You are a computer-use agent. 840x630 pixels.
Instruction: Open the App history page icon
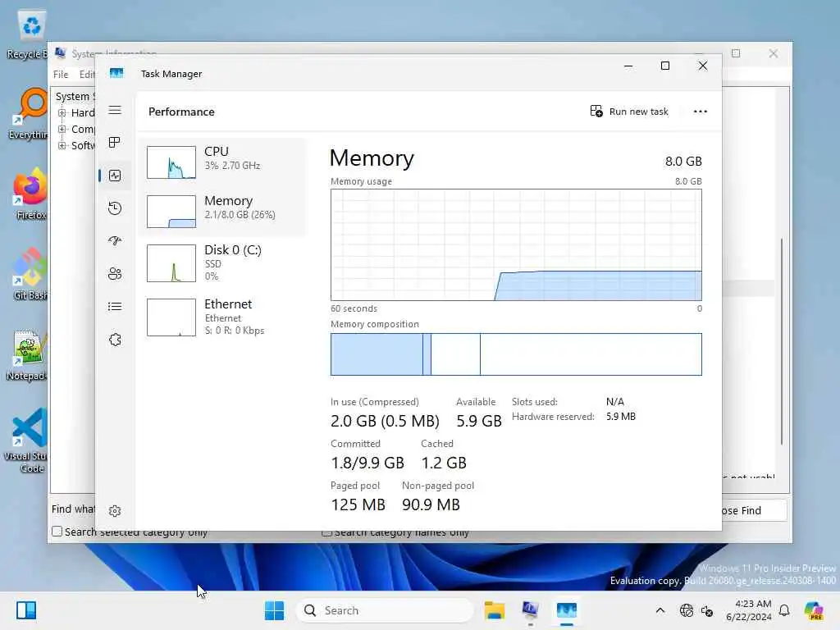115,208
